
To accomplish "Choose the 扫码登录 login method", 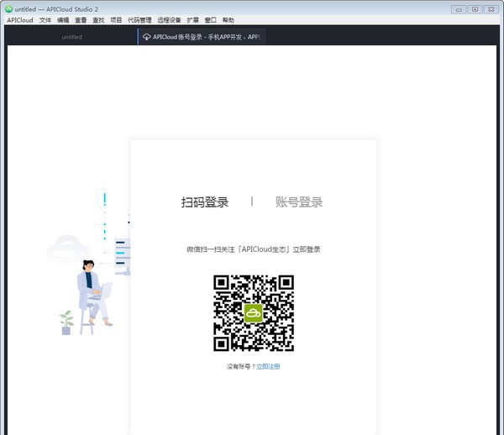I will click(x=205, y=202).
